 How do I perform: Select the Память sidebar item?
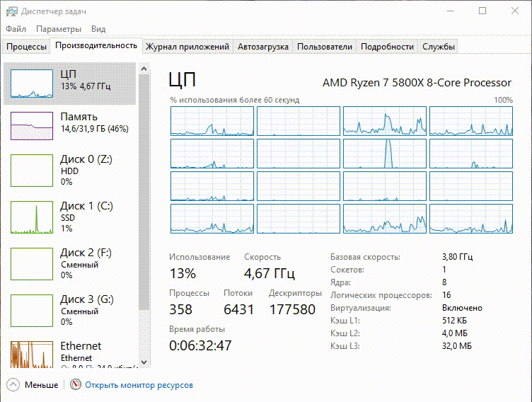click(x=69, y=126)
